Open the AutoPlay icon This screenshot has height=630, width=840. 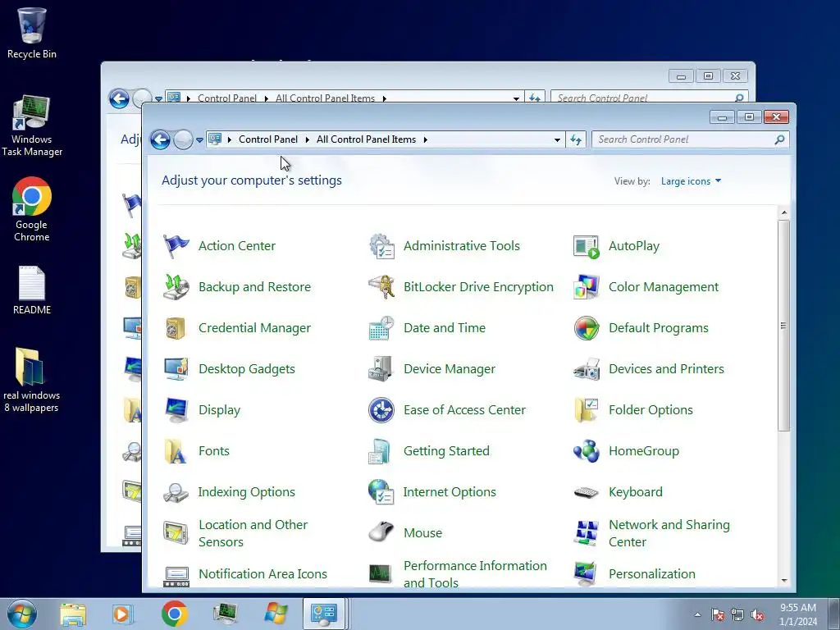(587, 246)
